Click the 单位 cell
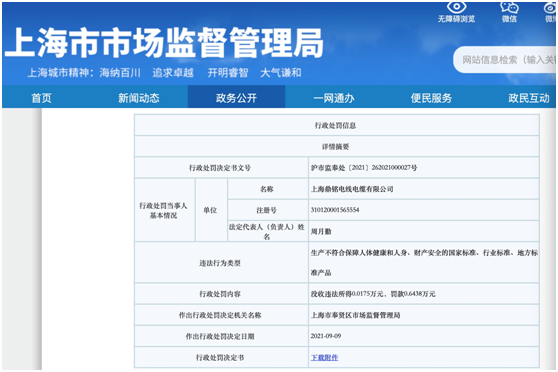The height and width of the screenshot is (372, 558). 211,210
